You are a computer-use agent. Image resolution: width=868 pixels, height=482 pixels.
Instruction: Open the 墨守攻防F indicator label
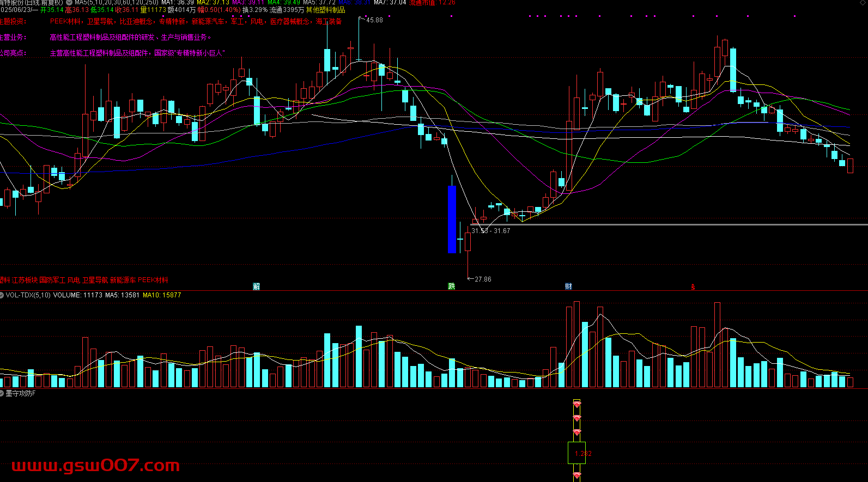tap(21, 393)
